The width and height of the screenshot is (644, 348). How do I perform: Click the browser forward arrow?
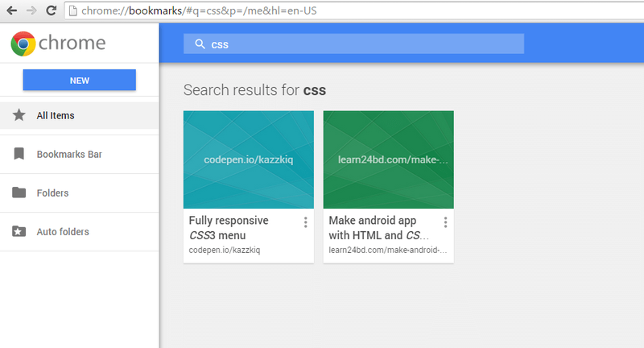point(31,10)
